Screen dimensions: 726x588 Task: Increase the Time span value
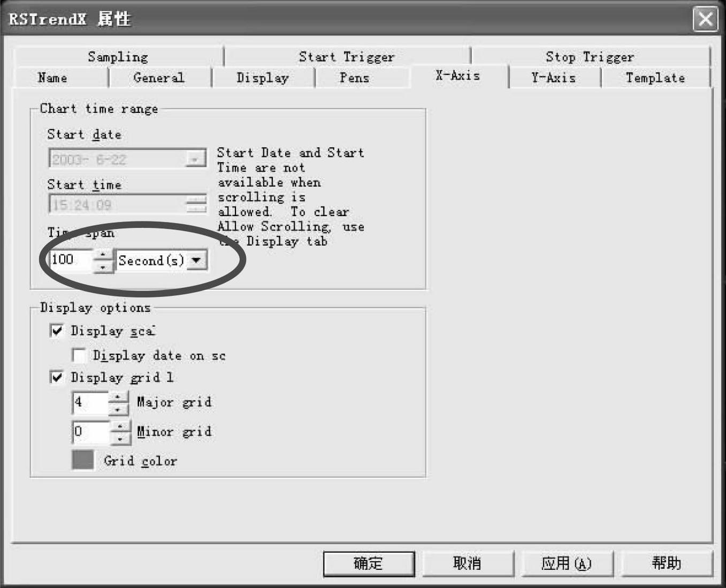pos(103,255)
